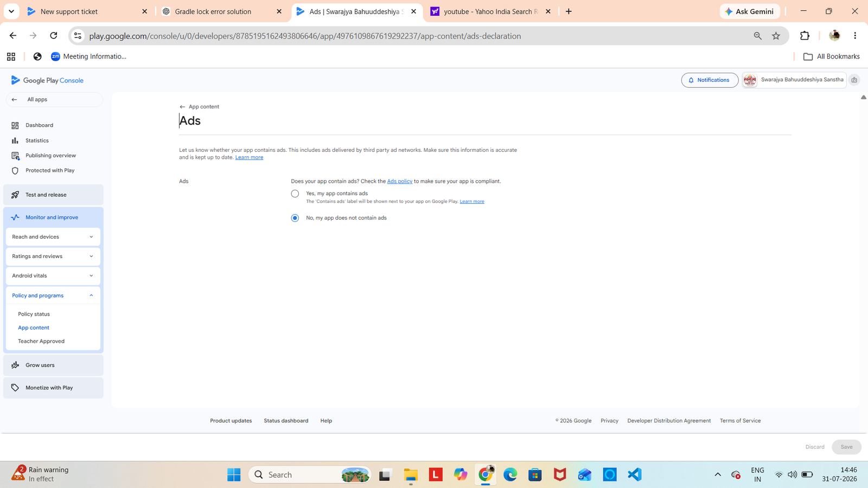Open Chrome apps grid in bookmarks bar
Image resolution: width=868 pixels, height=488 pixels.
pyautogui.click(x=11, y=56)
